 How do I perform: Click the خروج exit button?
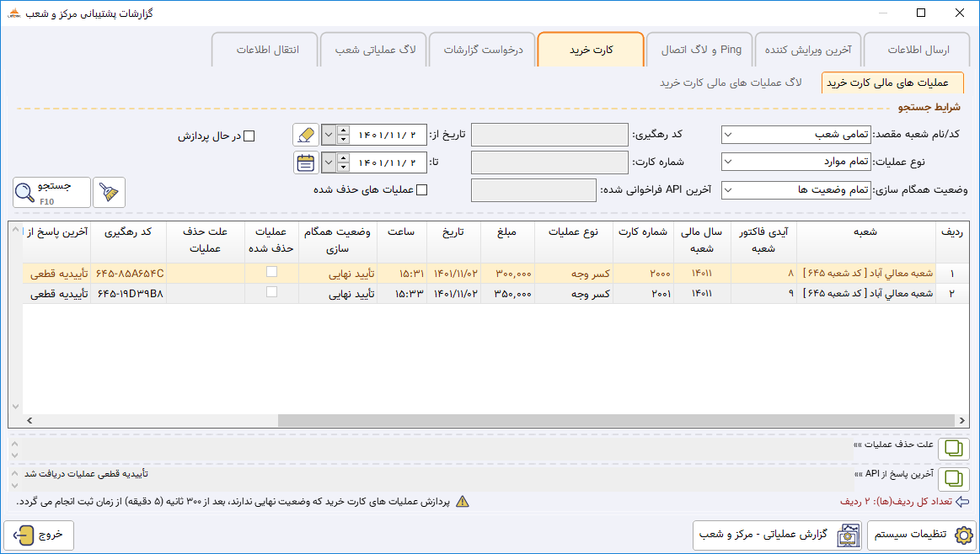pyautogui.click(x=39, y=535)
